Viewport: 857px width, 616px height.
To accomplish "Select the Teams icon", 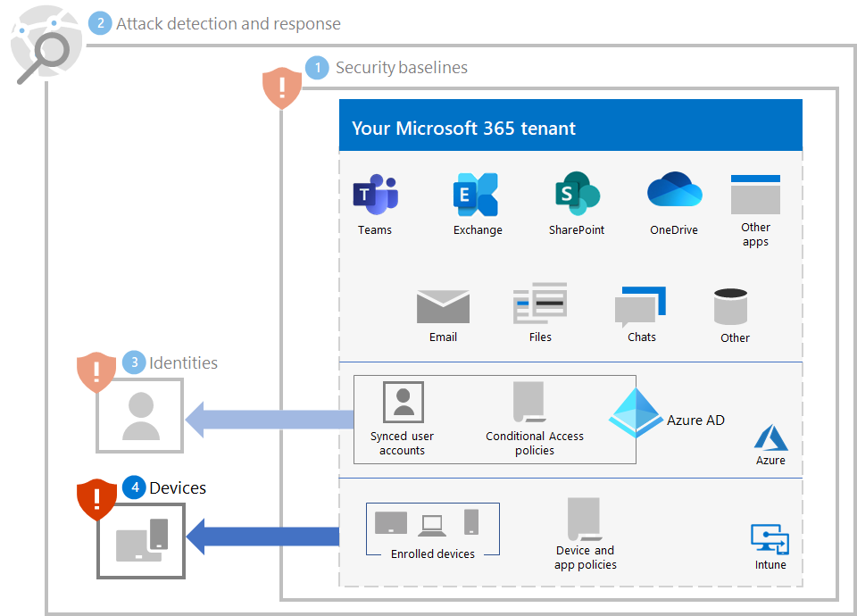I will click(x=374, y=193).
